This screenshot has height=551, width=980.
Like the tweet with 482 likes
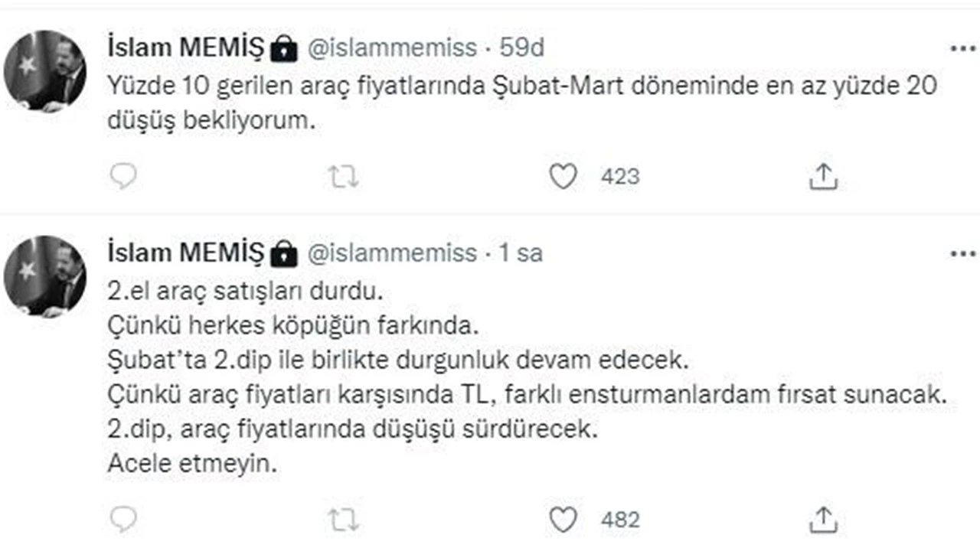(x=563, y=520)
